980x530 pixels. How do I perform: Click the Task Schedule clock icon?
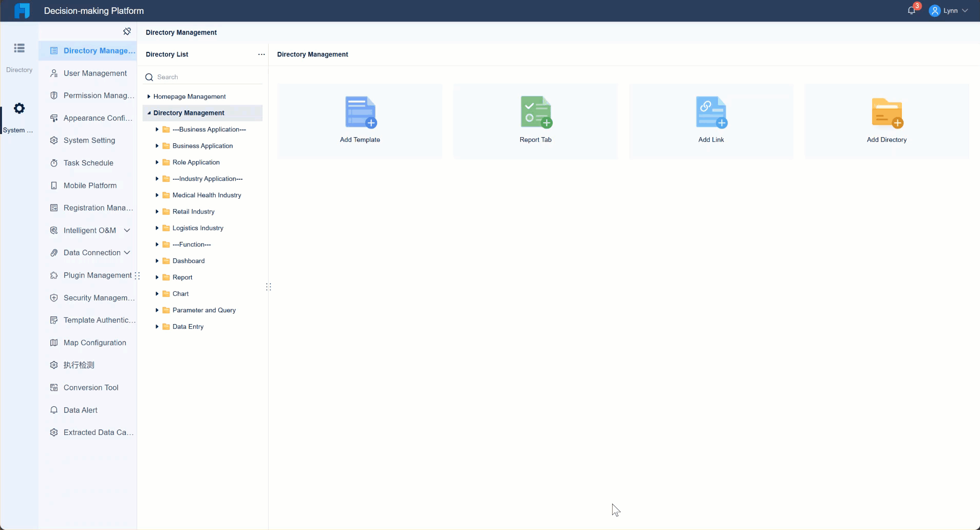(54, 163)
